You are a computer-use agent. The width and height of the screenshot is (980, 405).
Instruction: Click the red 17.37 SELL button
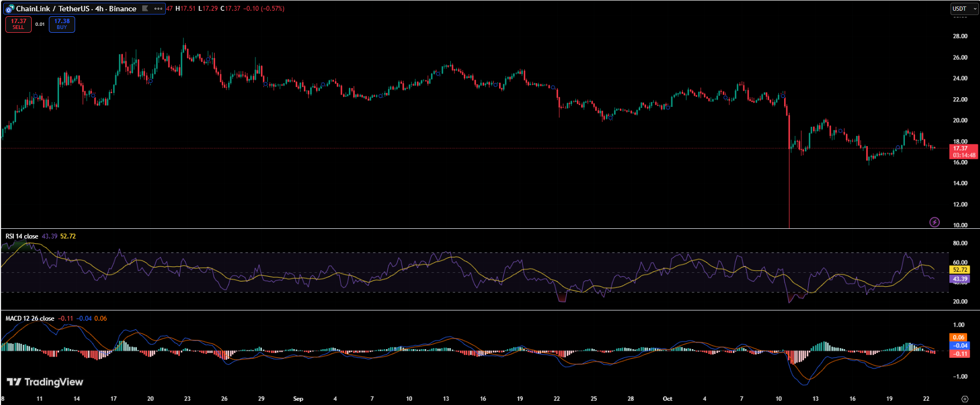18,24
